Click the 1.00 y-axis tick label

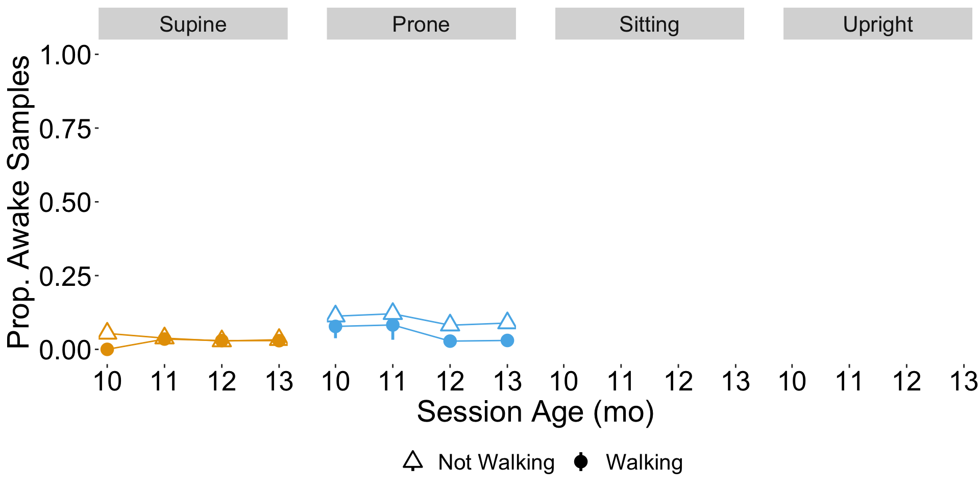pyautogui.click(x=65, y=55)
